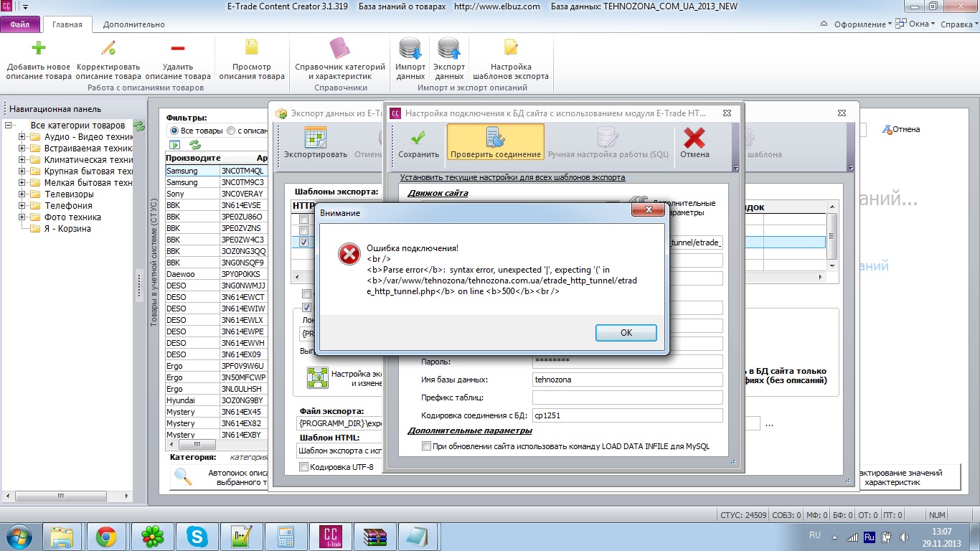Open WinRAR from the taskbar

pyautogui.click(x=375, y=537)
